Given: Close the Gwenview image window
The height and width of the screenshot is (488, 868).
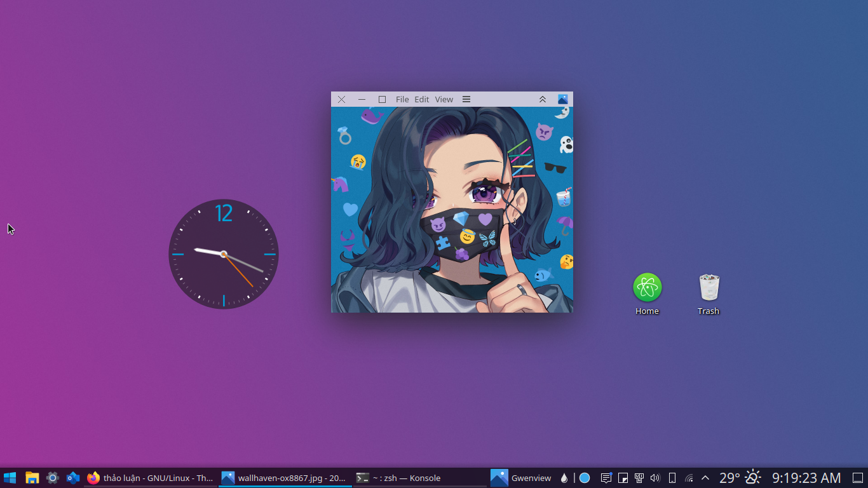Looking at the screenshot, I should (341, 99).
